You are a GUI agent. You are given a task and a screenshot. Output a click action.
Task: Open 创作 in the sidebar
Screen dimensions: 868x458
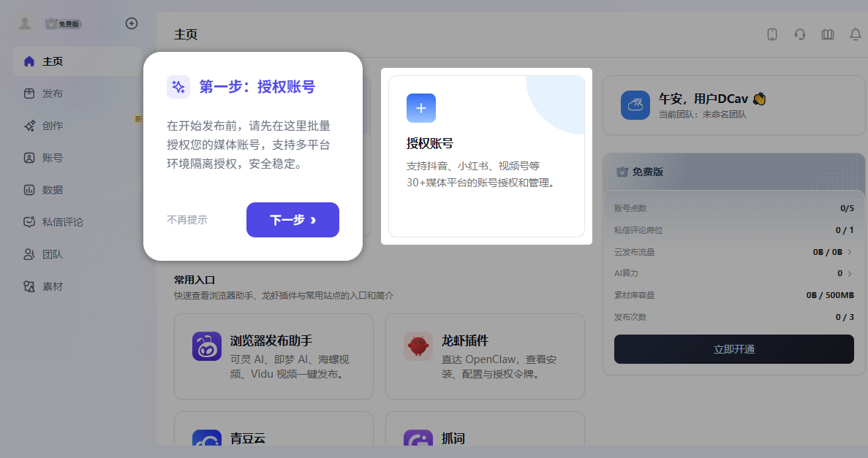(x=78, y=126)
